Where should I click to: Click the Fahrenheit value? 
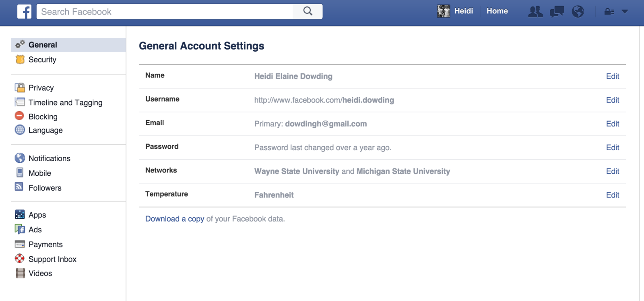pyautogui.click(x=274, y=195)
